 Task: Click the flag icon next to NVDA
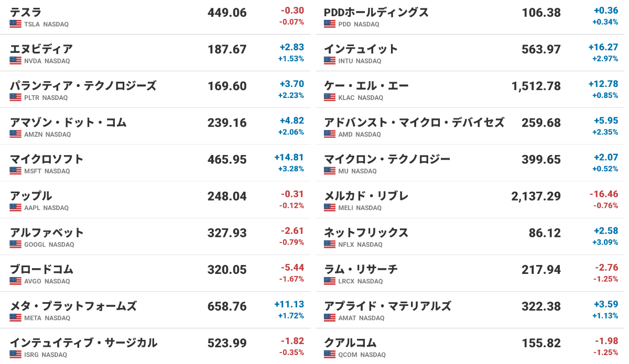coord(15,61)
